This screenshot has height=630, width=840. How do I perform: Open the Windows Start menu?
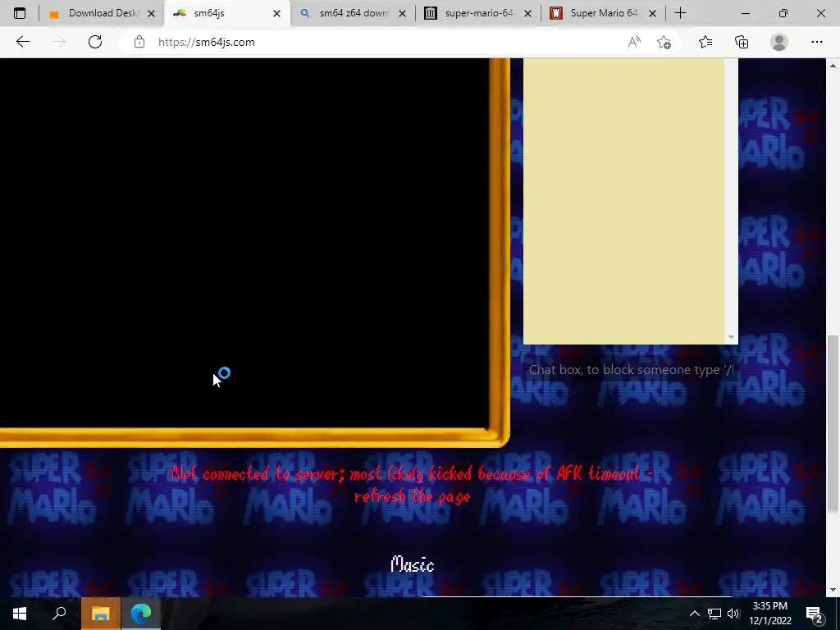[20, 614]
